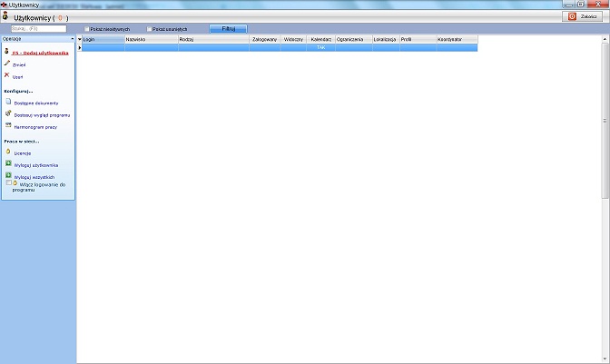Sort by the Widoczny column header
This screenshot has height=364, width=610.
(294, 39)
